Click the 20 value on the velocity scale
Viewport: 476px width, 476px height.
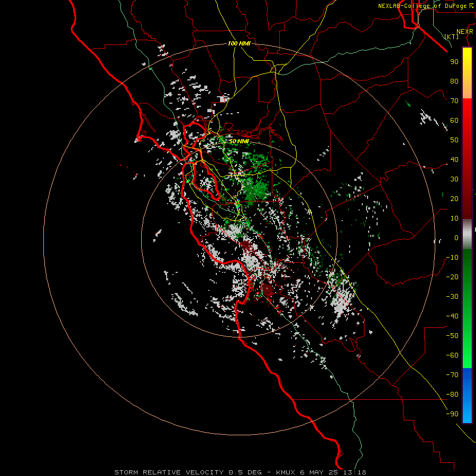454,199
